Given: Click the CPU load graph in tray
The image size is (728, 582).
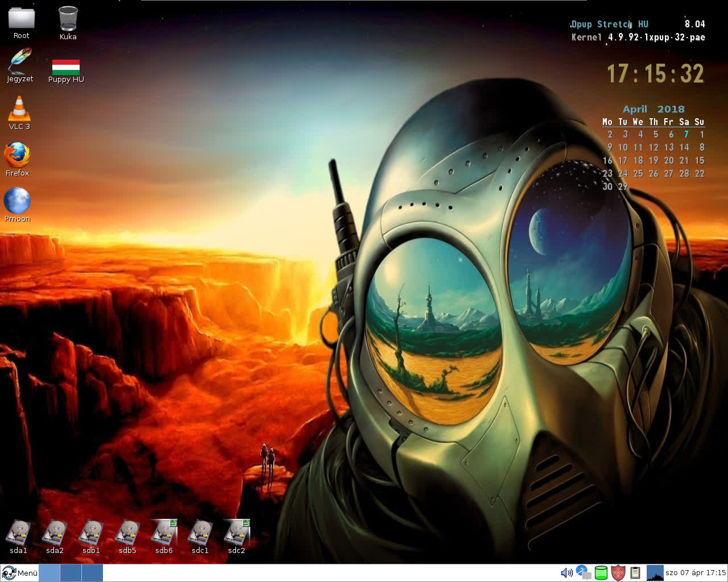Looking at the screenshot, I should coord(655,573).
